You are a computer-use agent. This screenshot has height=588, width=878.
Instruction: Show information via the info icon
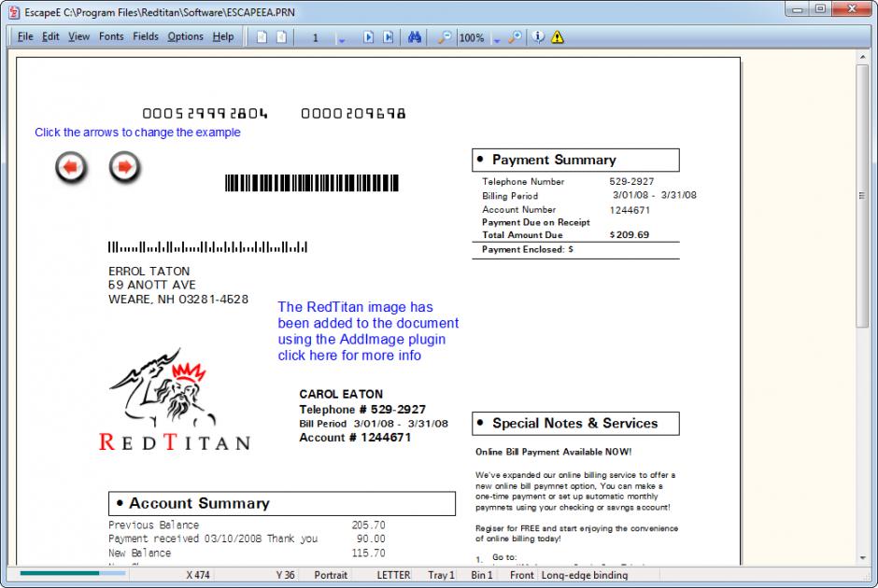pyautogui.click(x=538, y=37)
